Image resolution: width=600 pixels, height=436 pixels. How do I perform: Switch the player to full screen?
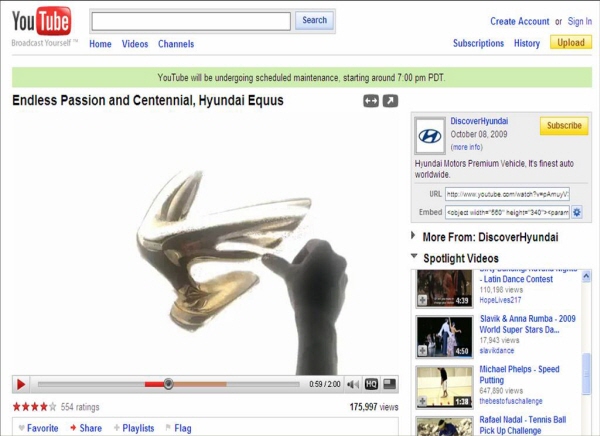point(389,384)
